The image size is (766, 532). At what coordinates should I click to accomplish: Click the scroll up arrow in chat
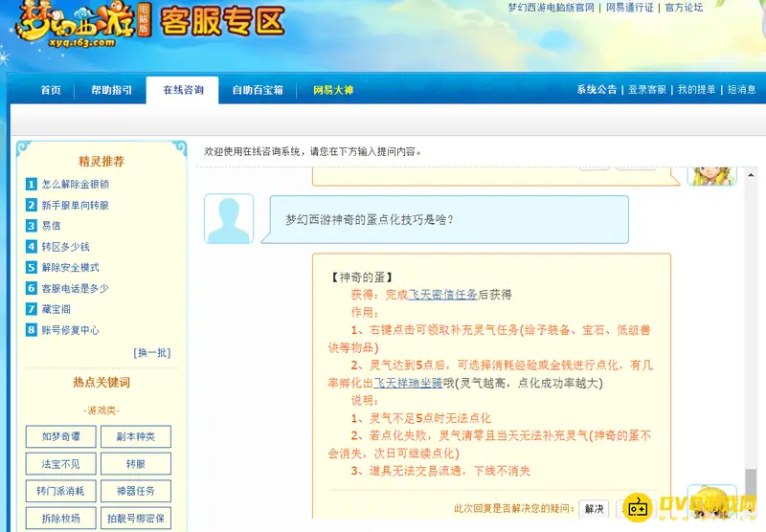[x=751, y=175]
